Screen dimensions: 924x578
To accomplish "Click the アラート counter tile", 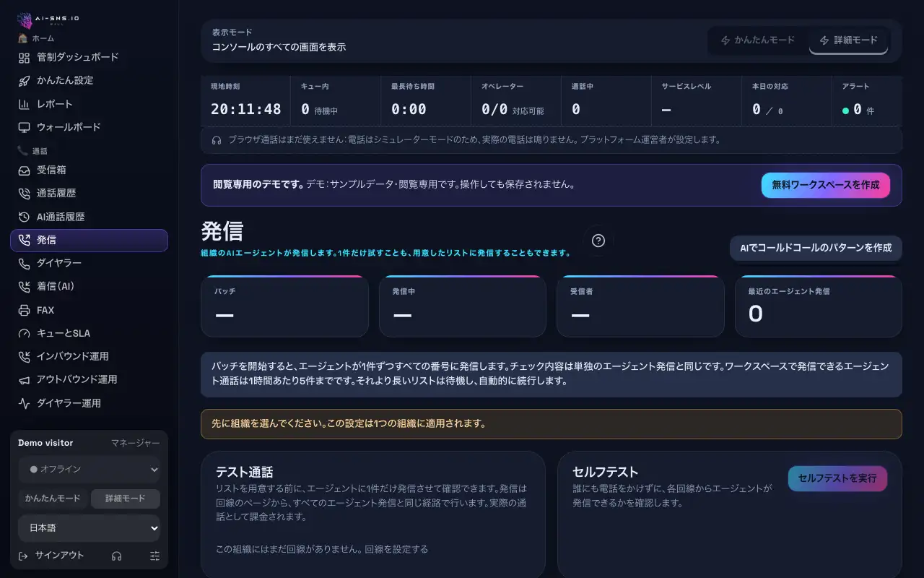I will click(x=866, y=101).
